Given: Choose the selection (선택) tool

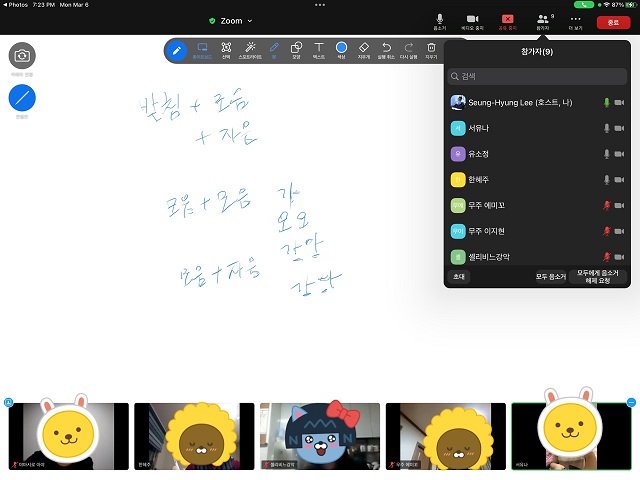Looking at the screenshot, I should (226, 51).
